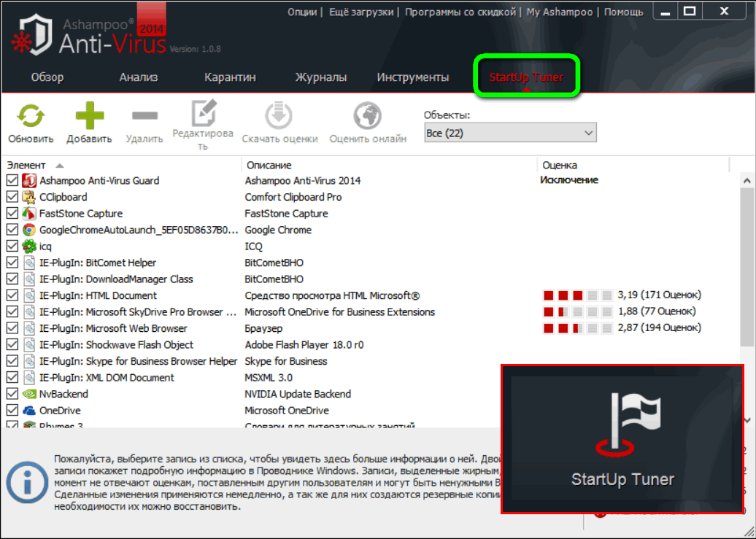The width and height of the screenshot is (756, 539).
Task: Uncheck IE-PlugIn: DownloadManager Class checkbox
Action: pyautogui.click(x=12, y=279)
